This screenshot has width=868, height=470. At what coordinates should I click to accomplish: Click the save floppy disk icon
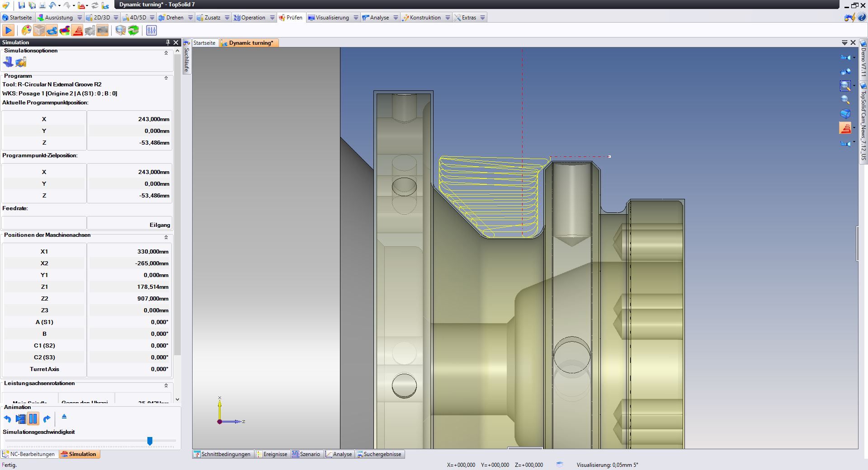[21, 5]
